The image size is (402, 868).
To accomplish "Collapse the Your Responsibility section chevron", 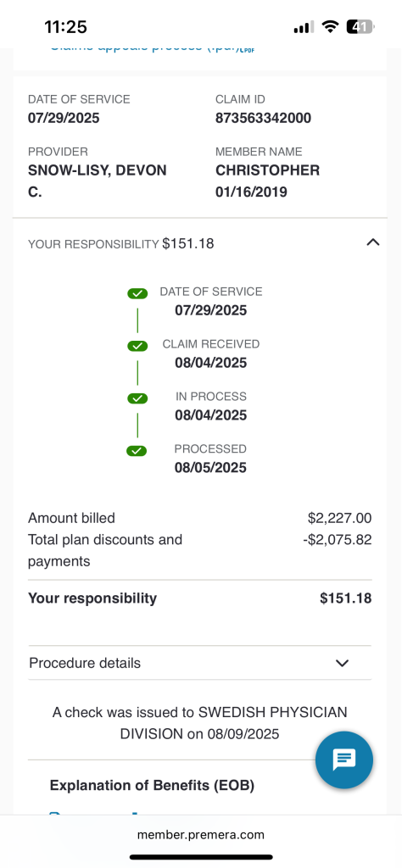I will tap(373, 242).
